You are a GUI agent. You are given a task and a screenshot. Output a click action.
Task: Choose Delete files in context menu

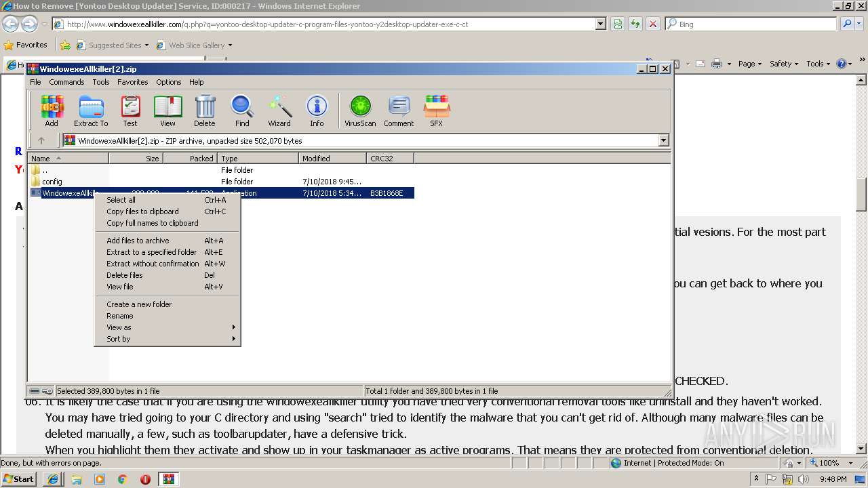(167, 275)
